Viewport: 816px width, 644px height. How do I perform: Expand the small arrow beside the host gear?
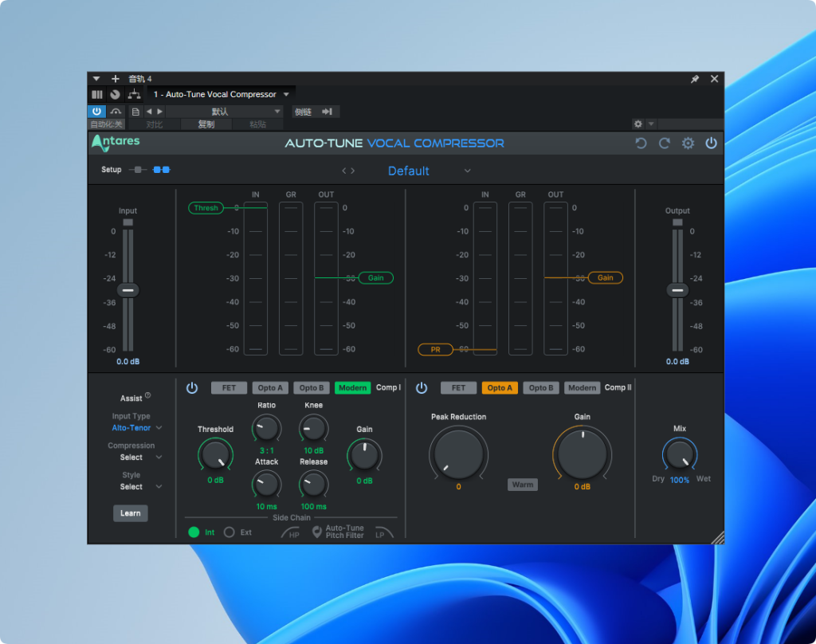(651, 124)
